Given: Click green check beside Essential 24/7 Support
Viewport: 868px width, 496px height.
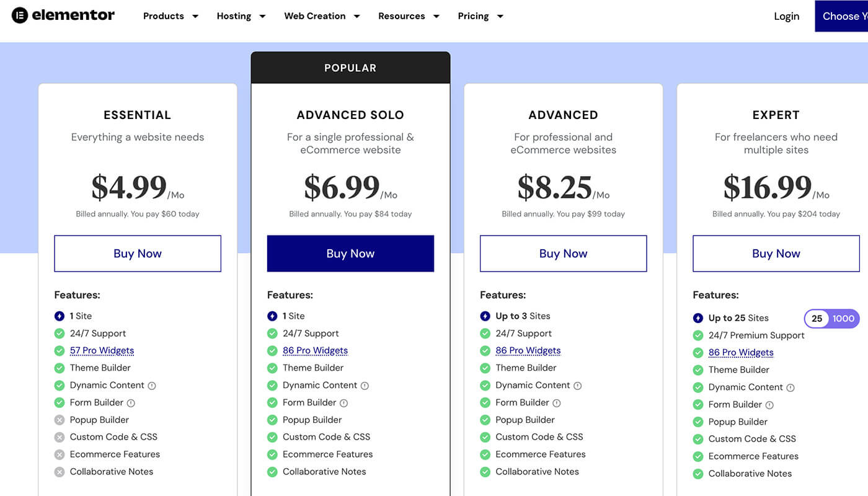Looking at the screenshot, I should 60,334.
